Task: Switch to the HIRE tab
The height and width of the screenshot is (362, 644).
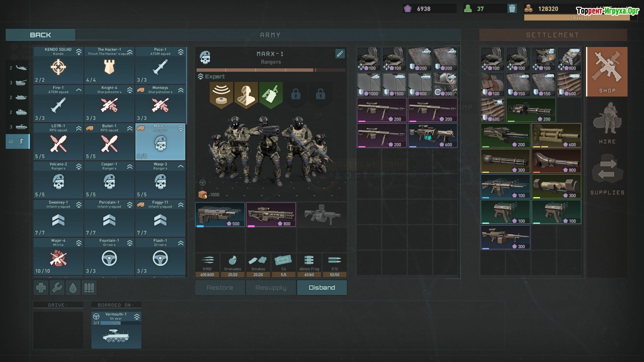Action: point(607,123)
